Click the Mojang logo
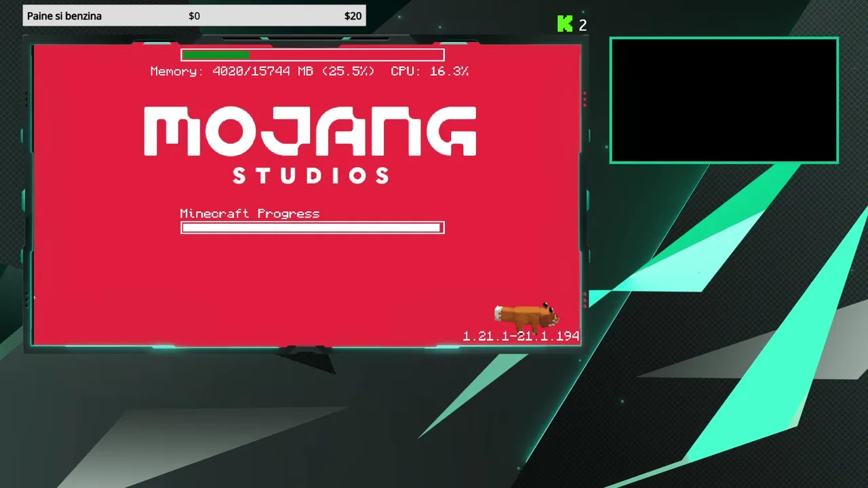The width and height of the screenshot is (868, 488). pos(311,131)
